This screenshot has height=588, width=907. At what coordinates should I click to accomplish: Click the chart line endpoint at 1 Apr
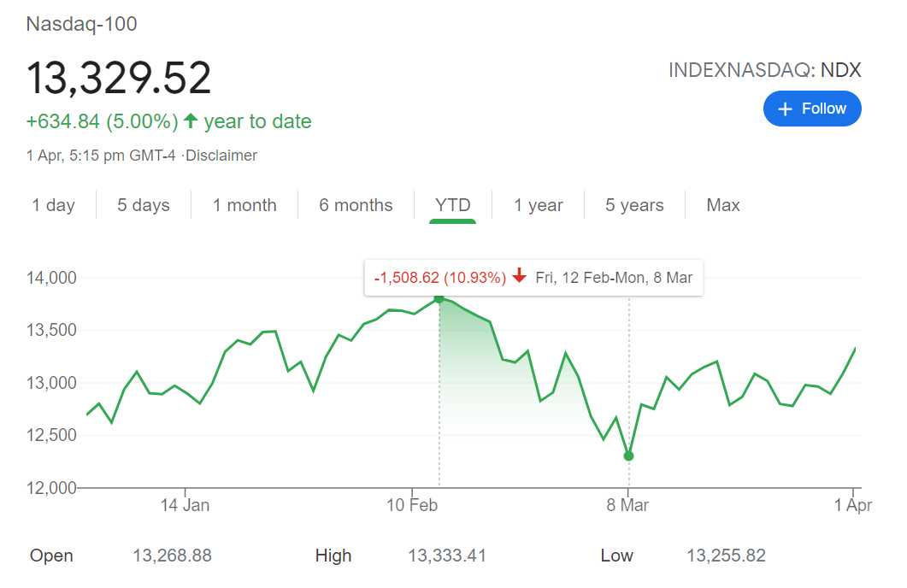(855, 349)
